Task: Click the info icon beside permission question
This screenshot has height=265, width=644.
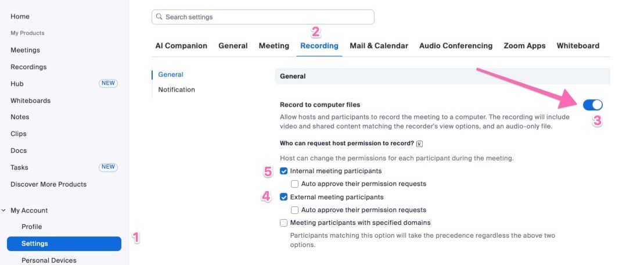Action: (419, 144)
